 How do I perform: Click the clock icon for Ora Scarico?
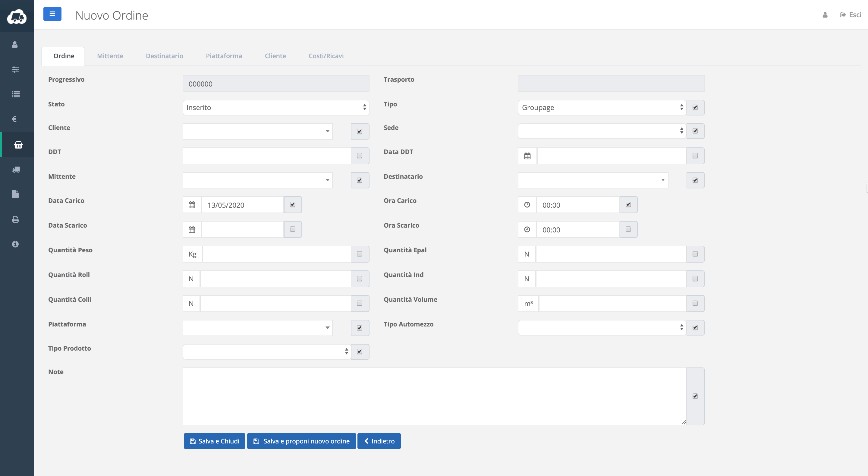pos(527,230)
